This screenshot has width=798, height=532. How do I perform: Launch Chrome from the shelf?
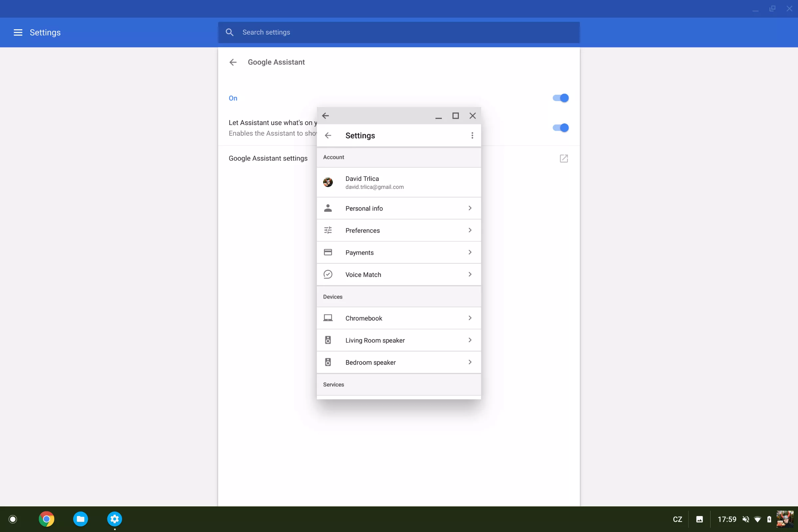[47, 519]
